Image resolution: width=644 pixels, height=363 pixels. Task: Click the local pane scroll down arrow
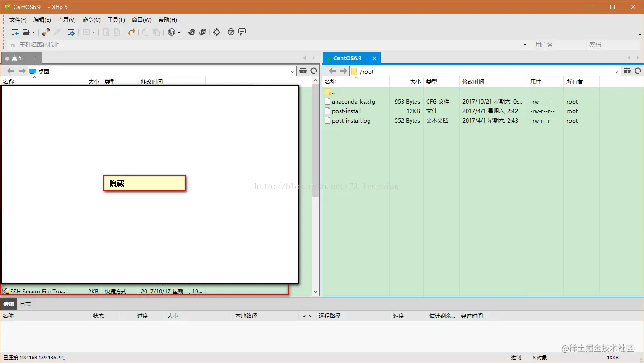click(x=316, y=292)
